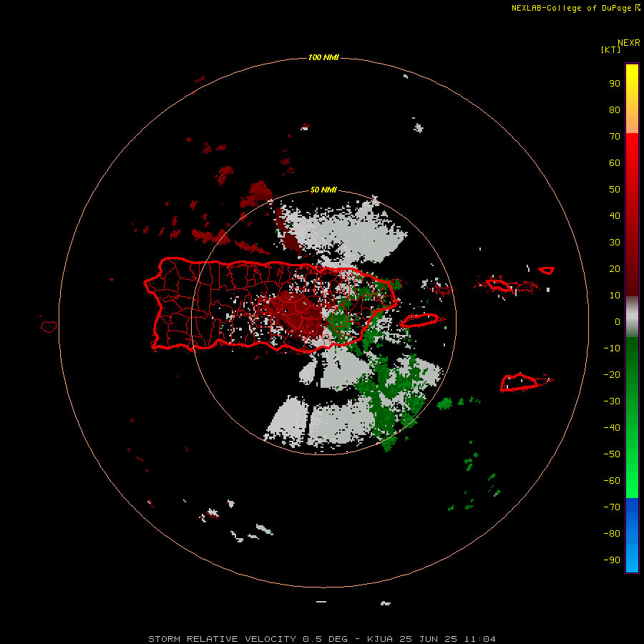Click the -10 value on velocity scale
644x644 pixels.
pyautogui.click(x=612, y=348)
